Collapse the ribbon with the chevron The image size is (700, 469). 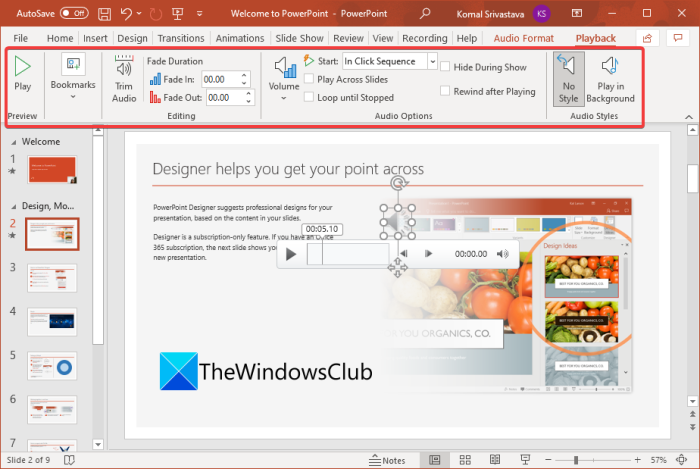(x=689, y=117)
